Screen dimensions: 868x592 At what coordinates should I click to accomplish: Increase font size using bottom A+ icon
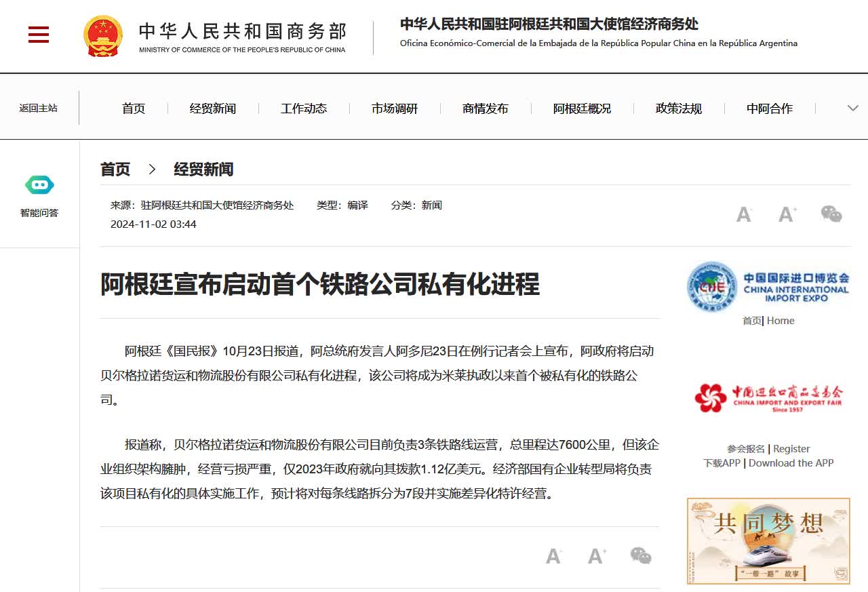(597, 556)
